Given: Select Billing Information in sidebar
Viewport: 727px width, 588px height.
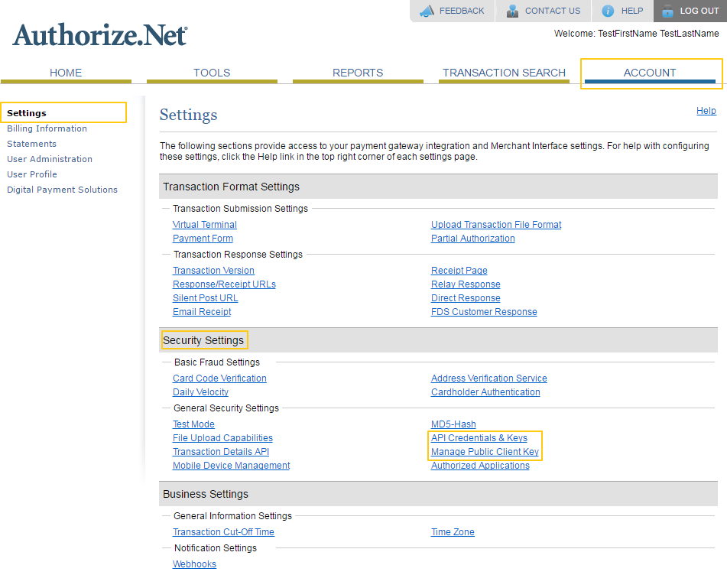Looking at the screenshot, I should (x=47, y=128).
